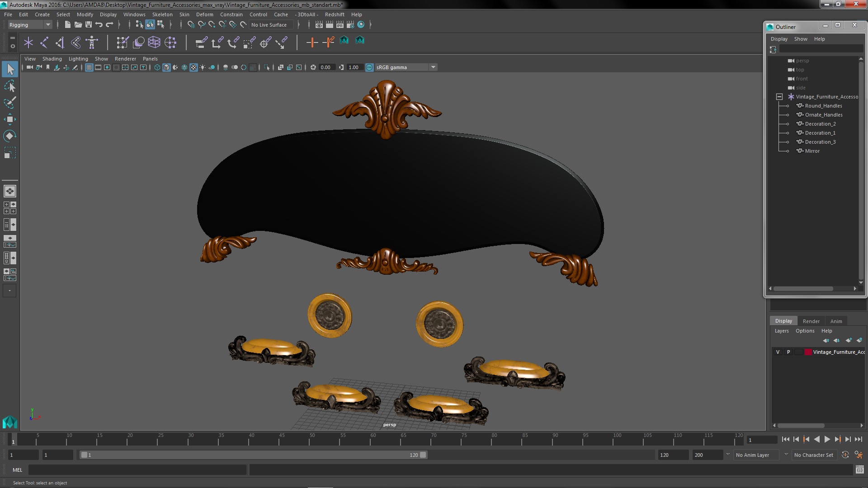
Task: Click the IPR render icon
Action: (340, 25)
